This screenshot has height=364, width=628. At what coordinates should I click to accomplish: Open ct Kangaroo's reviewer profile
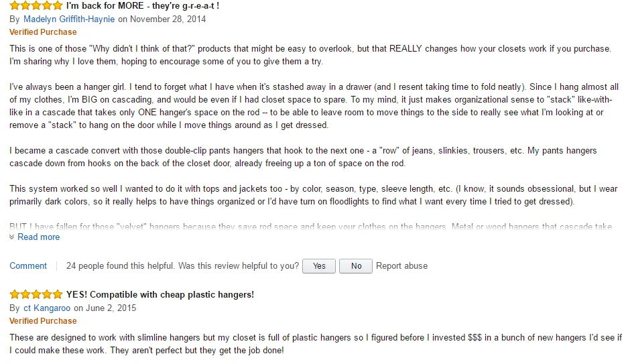point(47,308)
